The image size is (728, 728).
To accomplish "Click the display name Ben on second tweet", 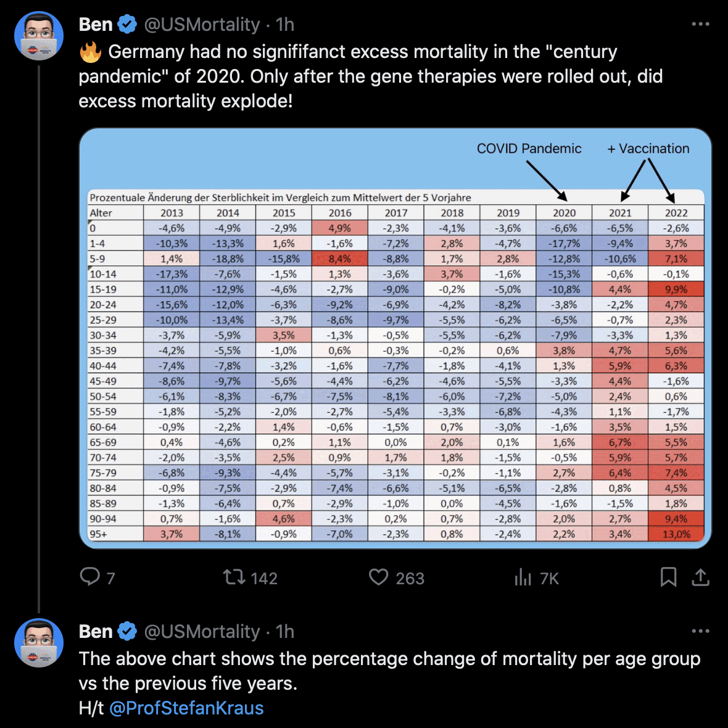I will pos(96,631).
